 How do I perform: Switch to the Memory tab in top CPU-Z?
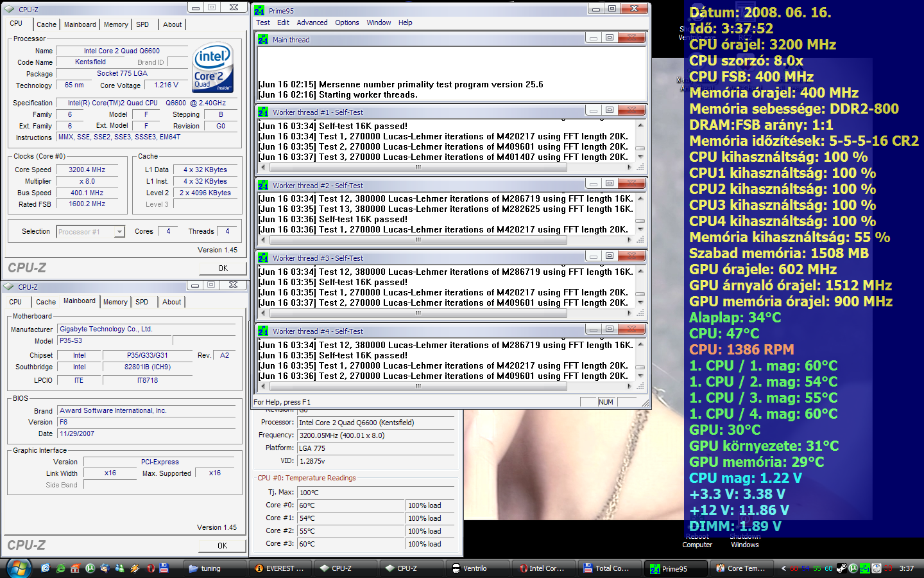click(116, 24)
